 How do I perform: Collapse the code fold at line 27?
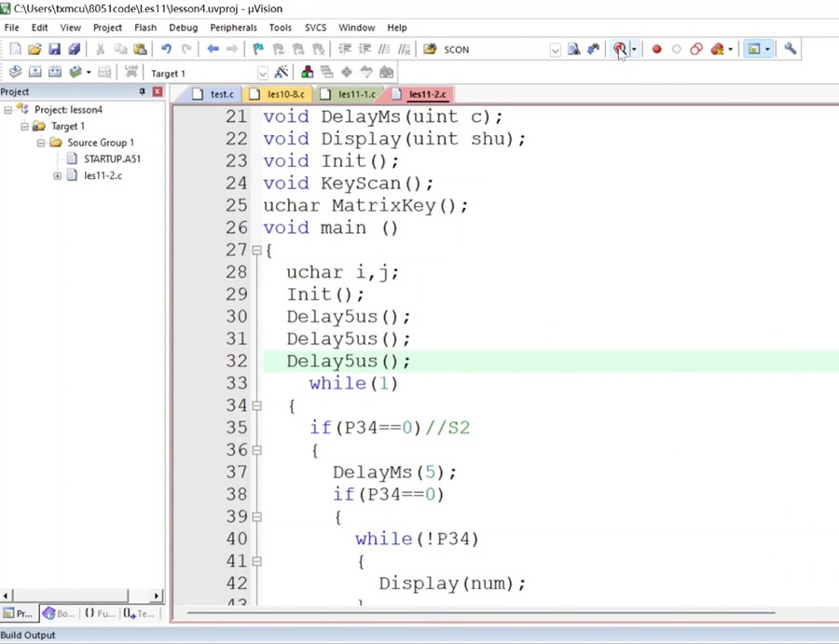(x=256, y=250)
